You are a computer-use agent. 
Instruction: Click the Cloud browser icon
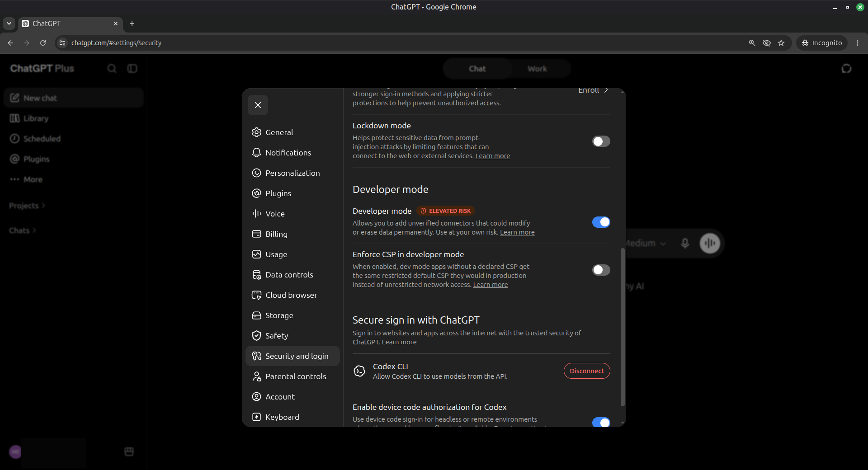[x=256, y=295]
